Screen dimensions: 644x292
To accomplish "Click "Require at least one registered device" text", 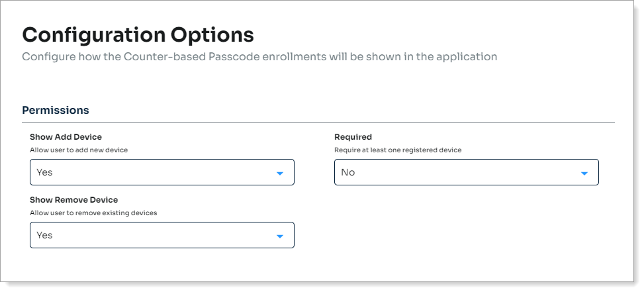I will (x=398, y=150).
